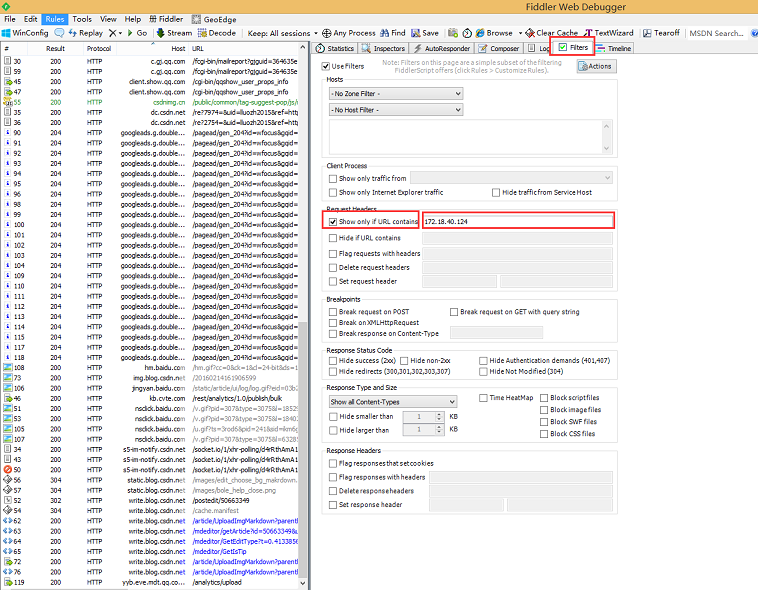Click the MSDN Search box
Image resolution: width=758 pixels, height=590 pixels.
pos(717,33)
